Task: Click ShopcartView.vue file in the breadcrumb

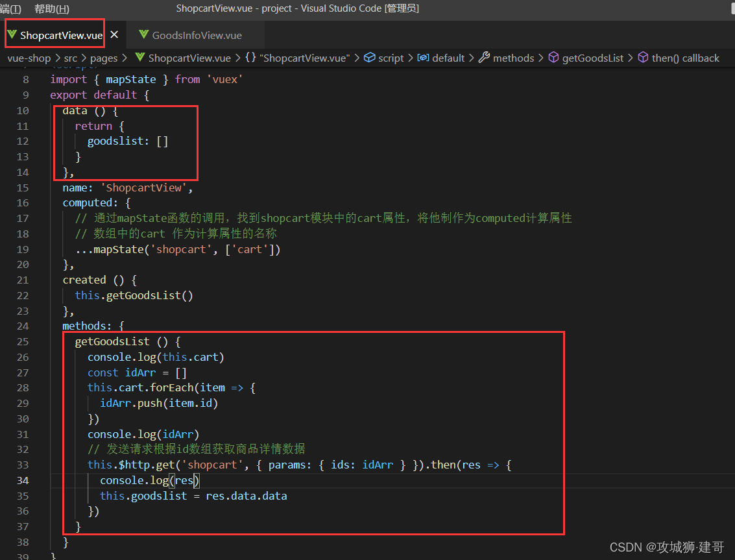Action: (x=189, y=58)
